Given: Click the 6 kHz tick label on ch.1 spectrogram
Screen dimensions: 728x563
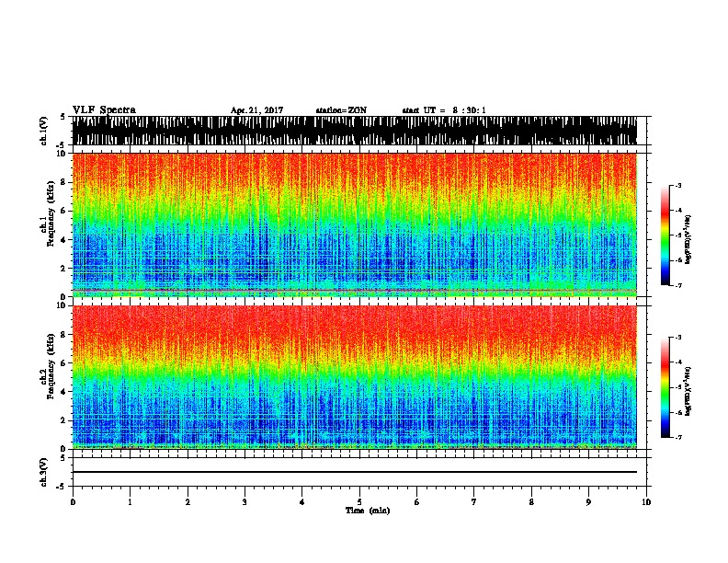Looking at the screenshot, I should point(64,211).
